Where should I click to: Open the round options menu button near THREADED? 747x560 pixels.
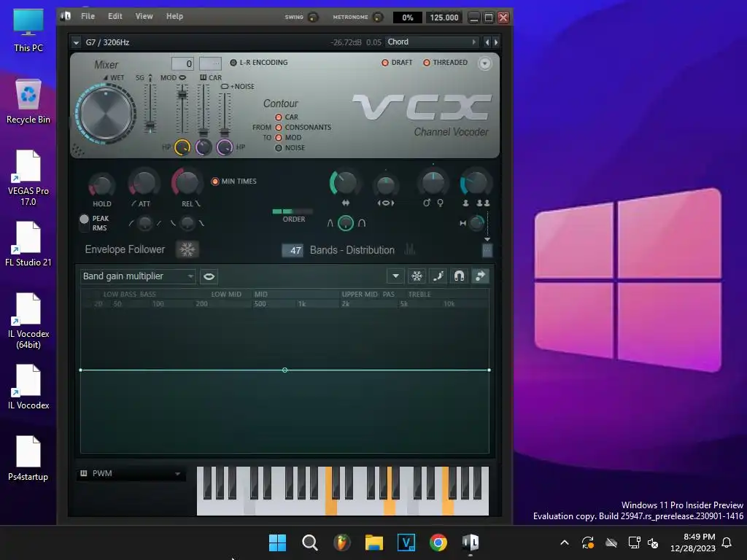[x=484, y=63]
